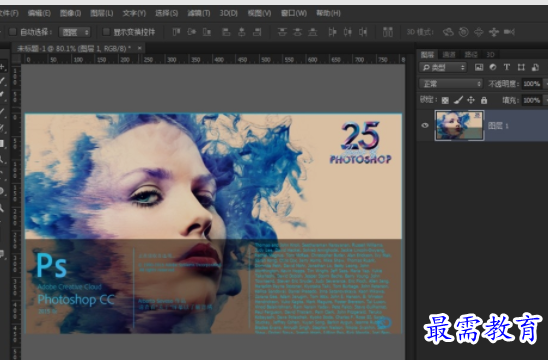Viewport: 548px width, 360px height.
Task: Open the 3D(D) menu
Action: pos(229,13)
